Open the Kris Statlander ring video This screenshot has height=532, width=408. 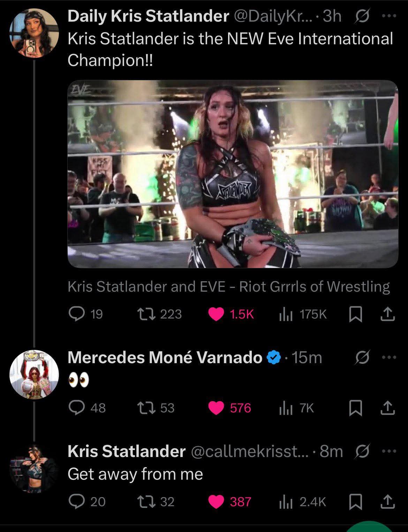233,174
